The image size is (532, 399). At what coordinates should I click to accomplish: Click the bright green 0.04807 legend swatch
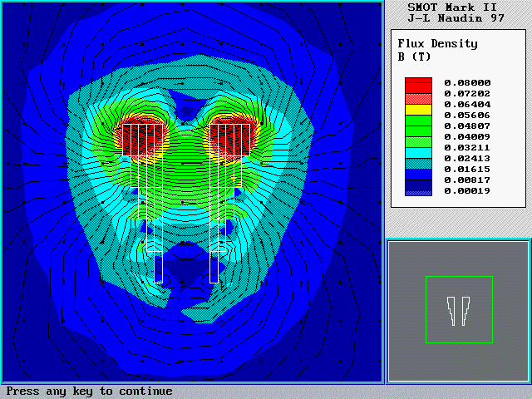[x=418, y=121]
